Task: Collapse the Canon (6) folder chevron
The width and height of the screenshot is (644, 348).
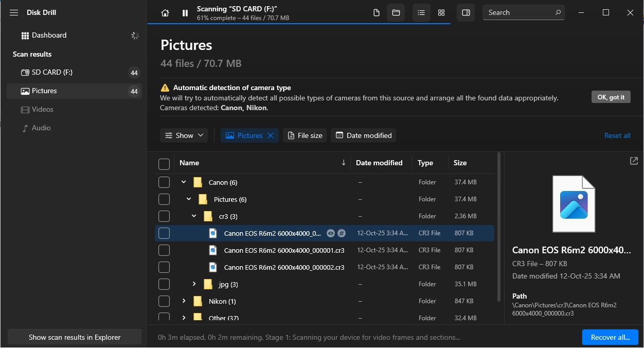Action: point(184,182)
